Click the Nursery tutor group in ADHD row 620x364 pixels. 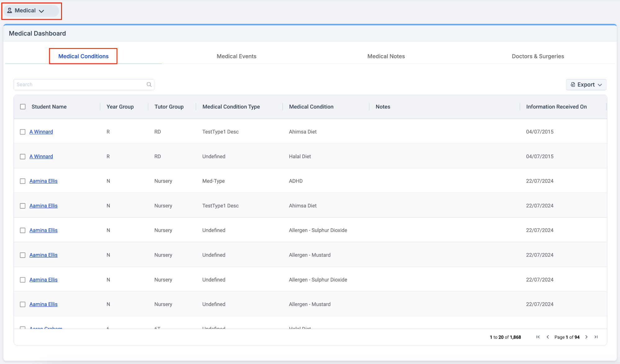163,181
